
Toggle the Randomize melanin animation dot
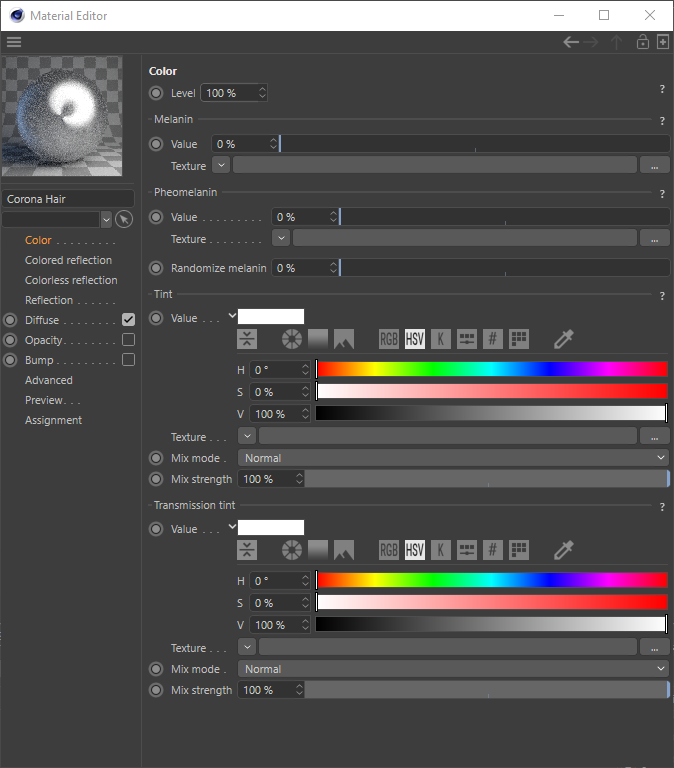(156, 268)
